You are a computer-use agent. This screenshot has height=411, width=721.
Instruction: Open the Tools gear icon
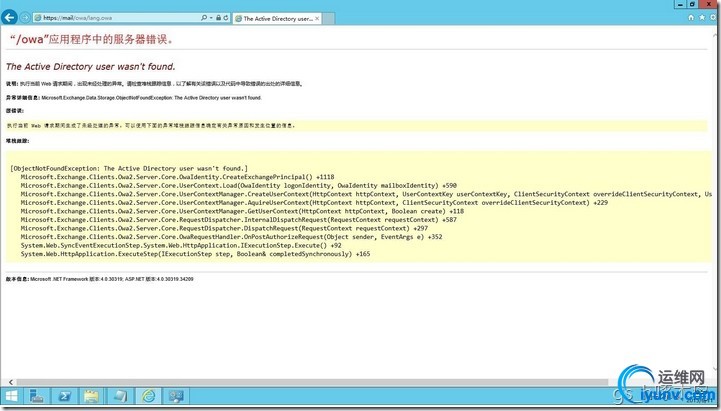[714, 17]
